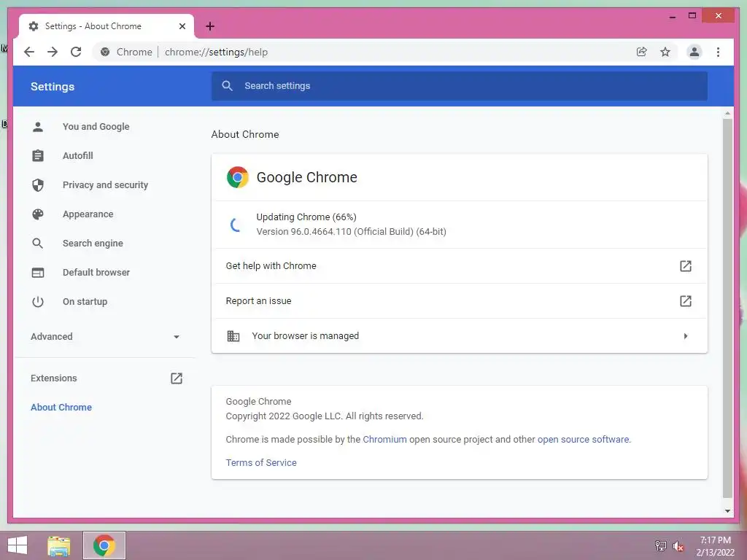Open Extensions in sidebar
The image size is (747, 560).
(x=105, y=378)
